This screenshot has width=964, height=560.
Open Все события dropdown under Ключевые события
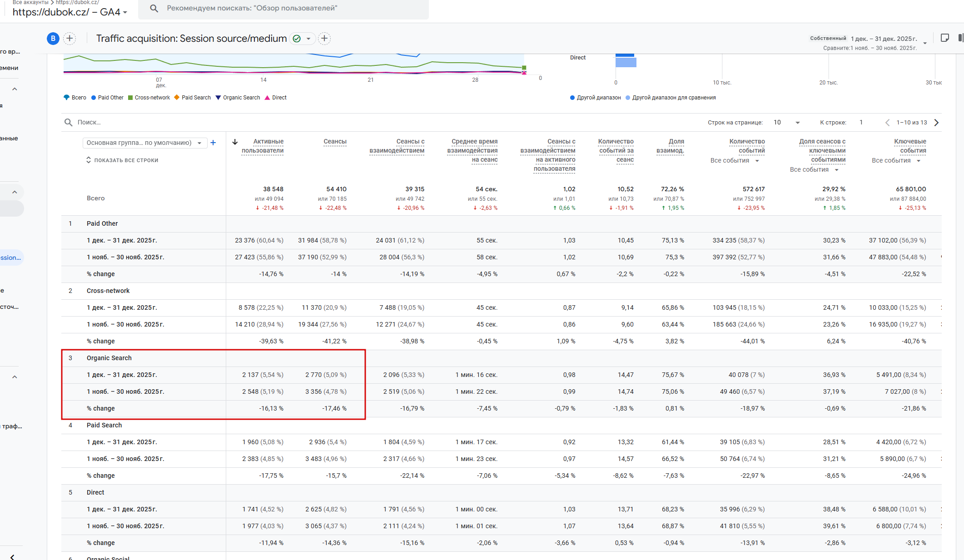[x=896, y=161]
